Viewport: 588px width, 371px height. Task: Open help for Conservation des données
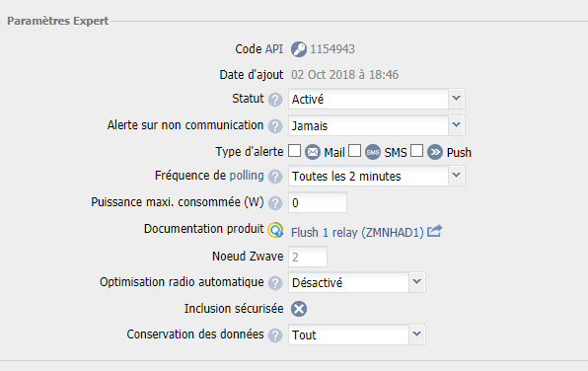click(275, 335)
